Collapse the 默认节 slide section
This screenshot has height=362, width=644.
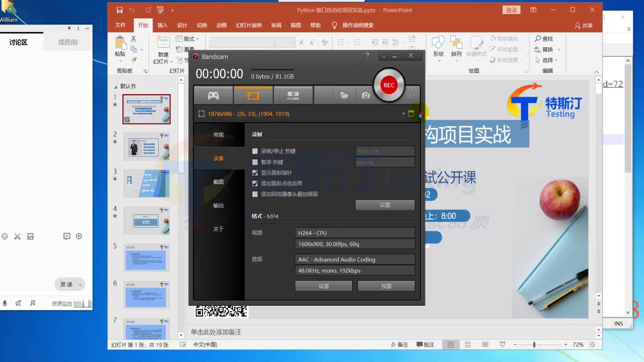pyautogui.click(x=115, y=86)
